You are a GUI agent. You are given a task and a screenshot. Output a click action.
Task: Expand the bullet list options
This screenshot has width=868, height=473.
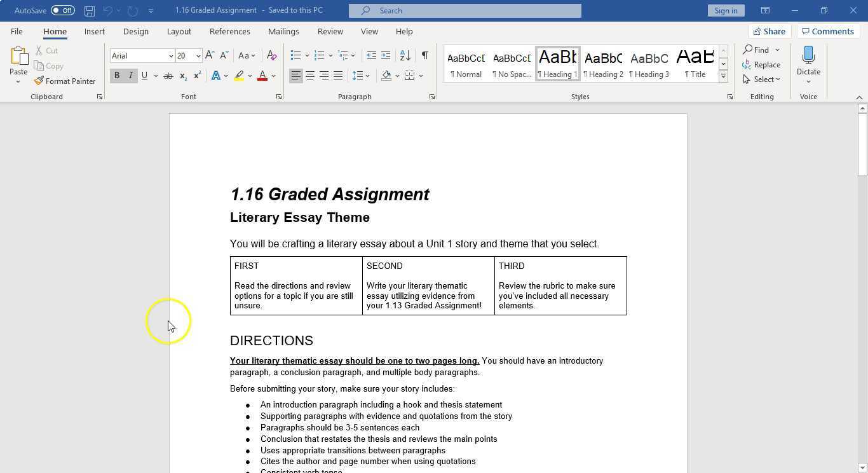(x=307, y=55)
